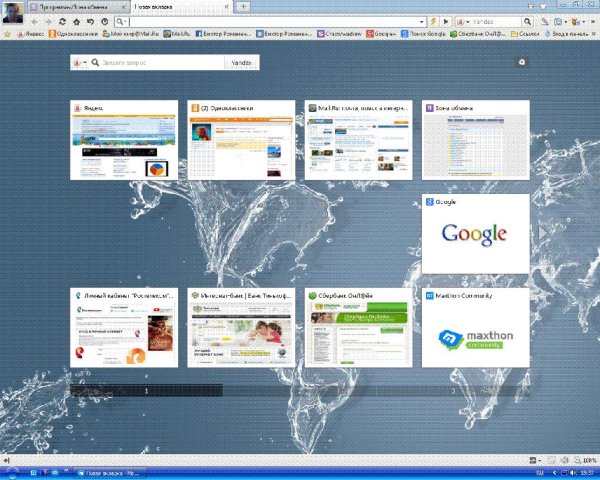
Task: Click the extension character icon in the toolbar
Action: [575, 22]
